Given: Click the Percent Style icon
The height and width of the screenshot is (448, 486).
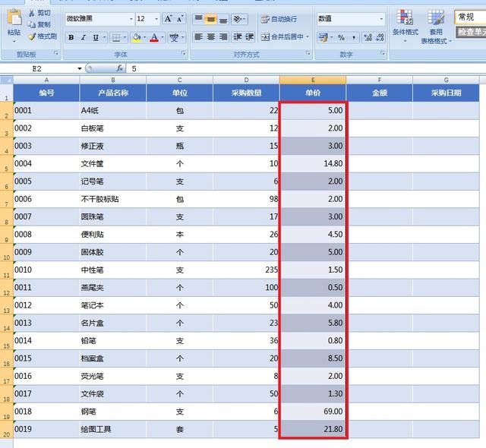Looking at the screenshot, I should 341,37.
